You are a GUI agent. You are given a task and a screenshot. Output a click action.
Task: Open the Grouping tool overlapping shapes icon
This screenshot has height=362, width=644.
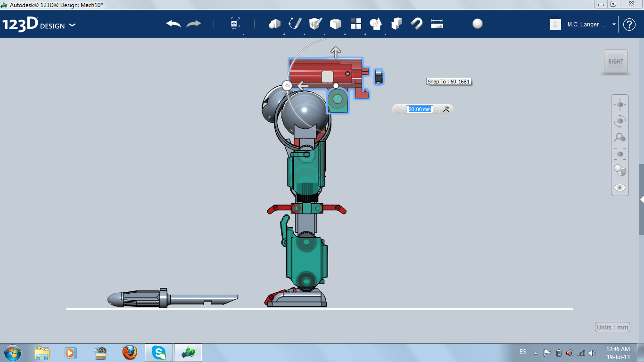point(376,24)
